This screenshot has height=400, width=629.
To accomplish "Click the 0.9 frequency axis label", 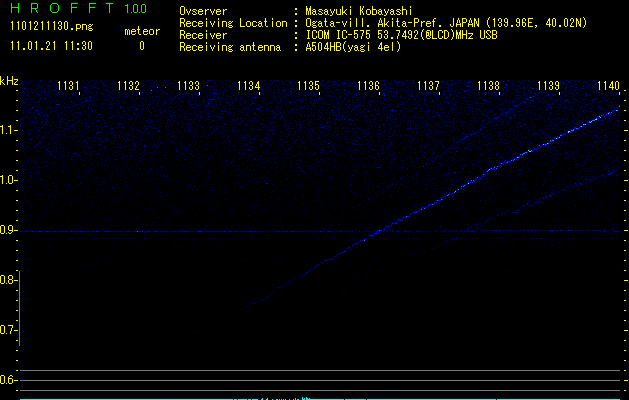I will click(8, 230).
